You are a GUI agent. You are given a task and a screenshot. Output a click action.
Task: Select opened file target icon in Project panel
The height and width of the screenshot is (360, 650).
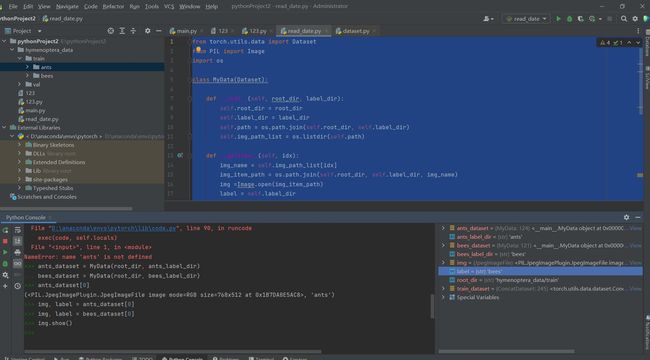point(111,31)
